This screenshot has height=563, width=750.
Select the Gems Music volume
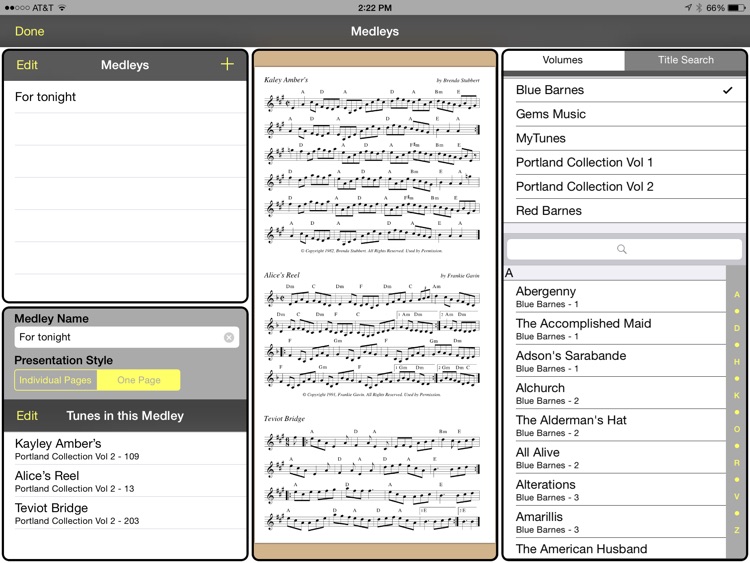click(625, 114)
